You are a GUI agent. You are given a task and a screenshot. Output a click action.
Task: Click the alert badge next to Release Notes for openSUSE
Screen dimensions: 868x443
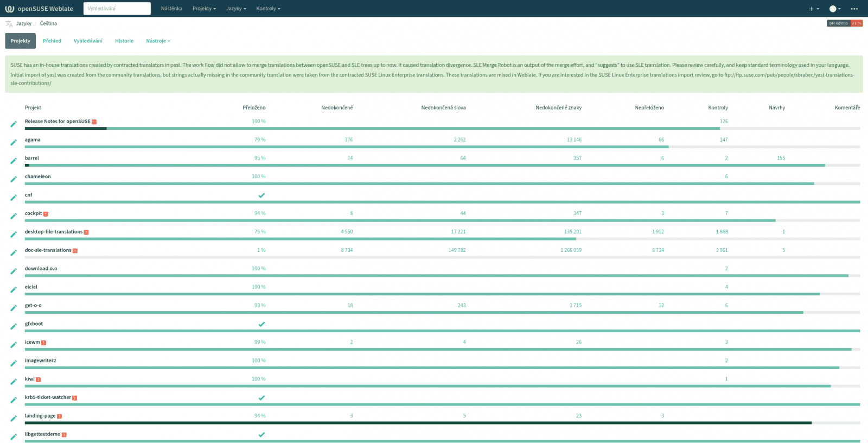pos(94,122)
